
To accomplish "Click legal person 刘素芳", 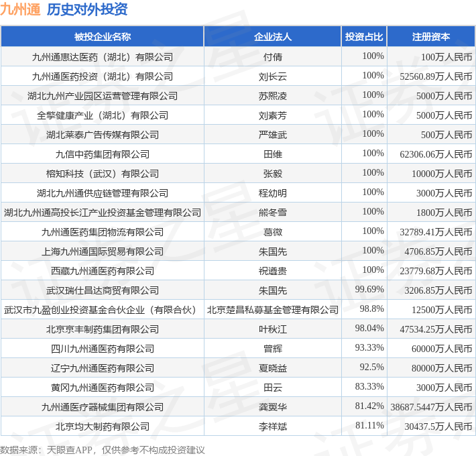I will 273,115.
